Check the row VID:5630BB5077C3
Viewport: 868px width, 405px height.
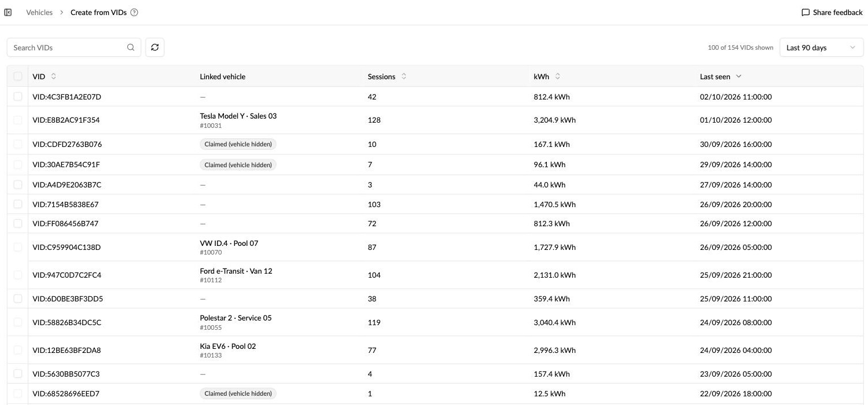[18, 374]
